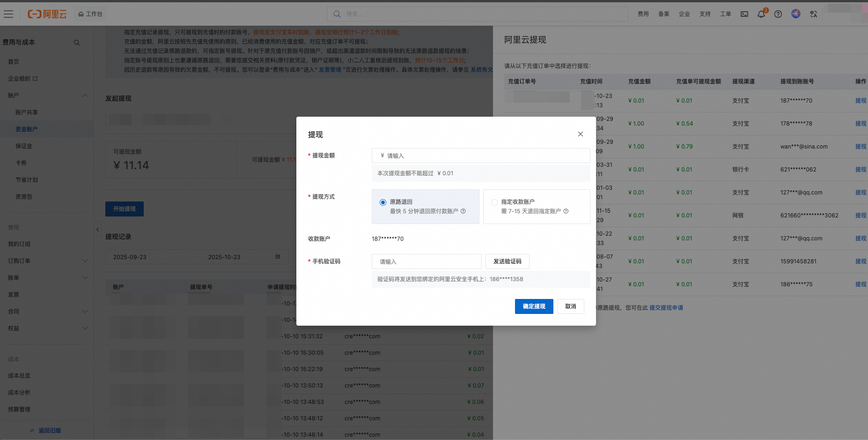This screenshot has height=440, width=868.
Task: Open the hamburger navigation menu
Action: click(x=8, y=14)
